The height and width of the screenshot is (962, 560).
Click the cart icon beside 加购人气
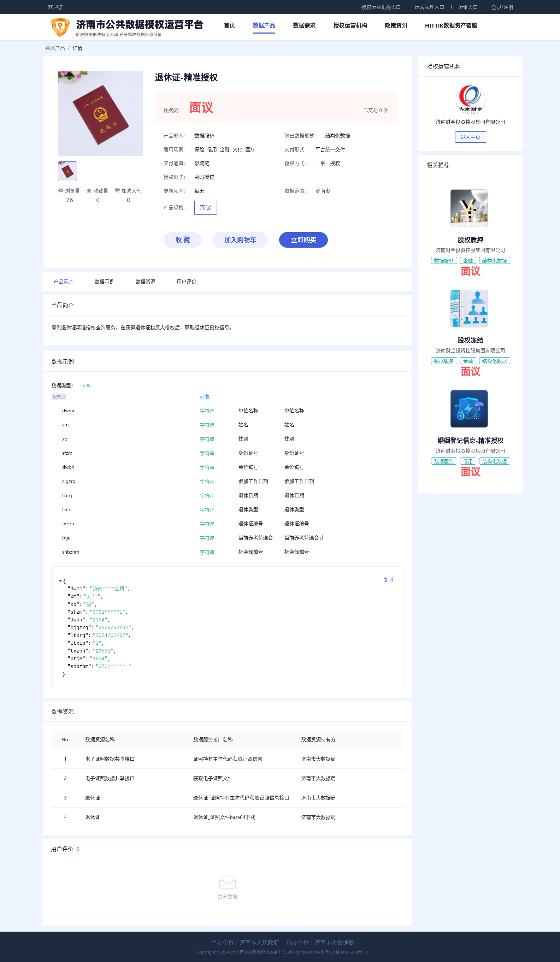point(117,190)
